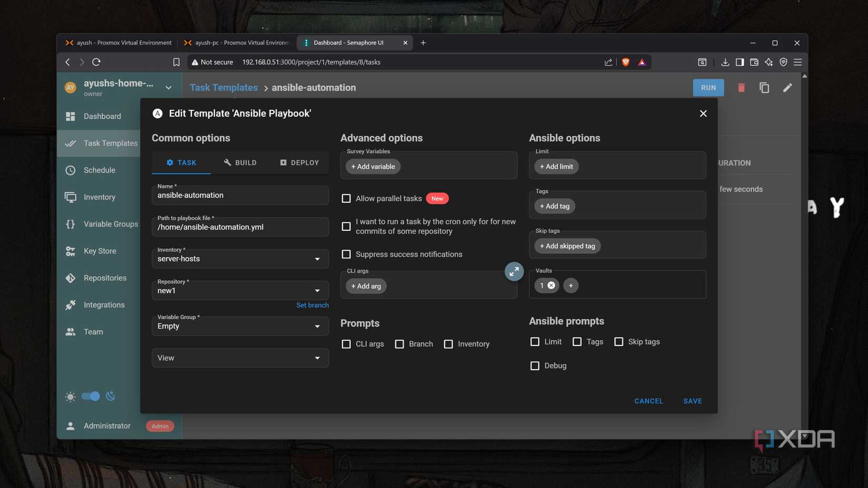This screenshot has height=488, width=868.
Task: Duplicate the template with the copy icon
Action: point(764,87)
